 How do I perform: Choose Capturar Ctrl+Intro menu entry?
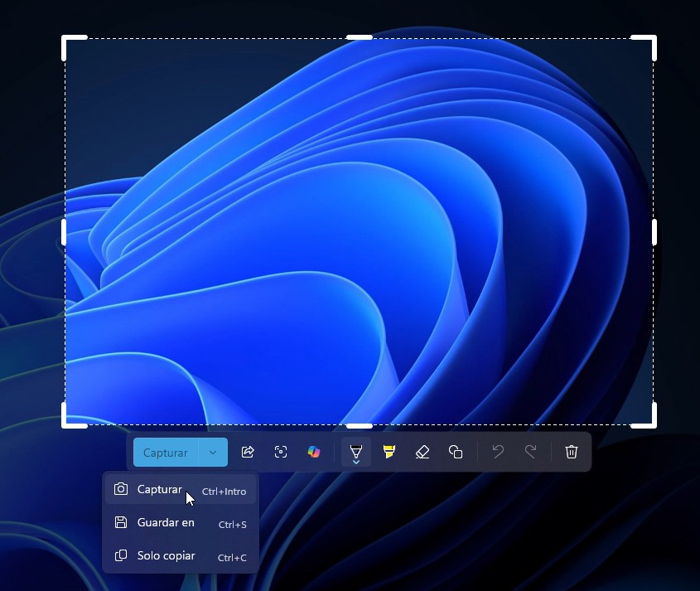[181, 490]
